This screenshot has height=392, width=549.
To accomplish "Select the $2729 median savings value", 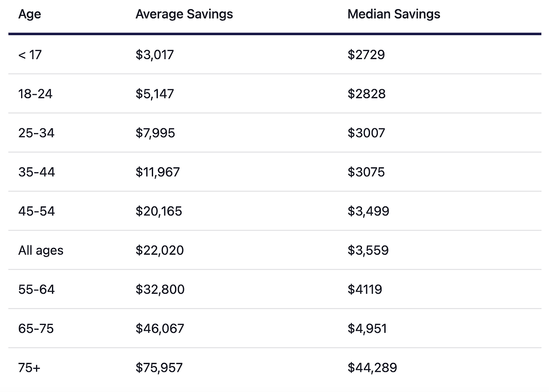I will [366, 54].
